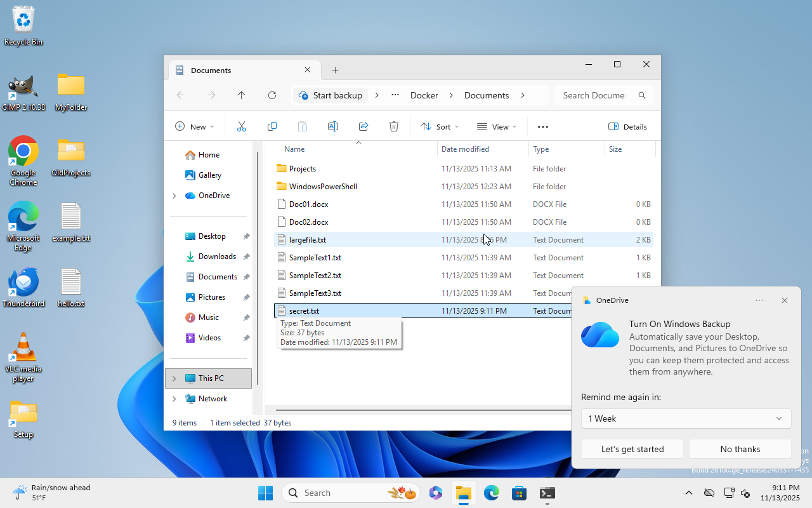The image size is (812, 508).
Task: Select Downloads in navigation pane
Action: coord(217,257)
